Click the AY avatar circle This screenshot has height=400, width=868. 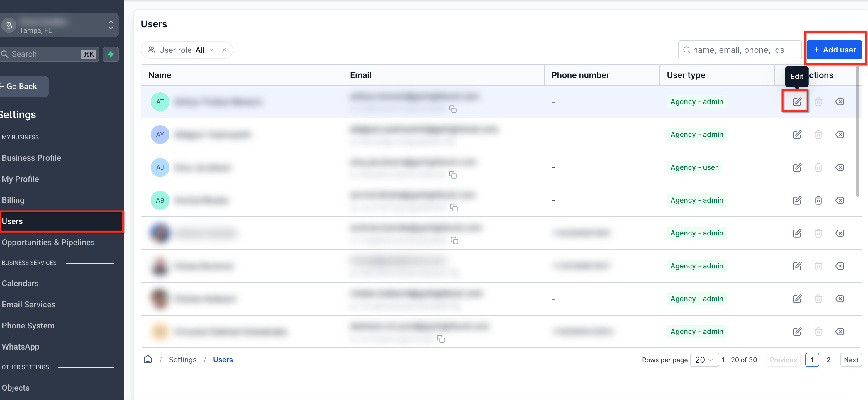click(x=160, y=134)
